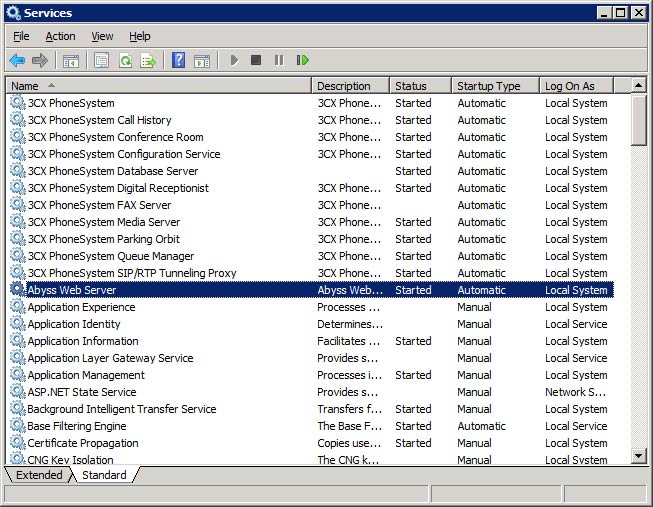Open the Help menu
653x507 pixels.
click(x=140, y=37)
